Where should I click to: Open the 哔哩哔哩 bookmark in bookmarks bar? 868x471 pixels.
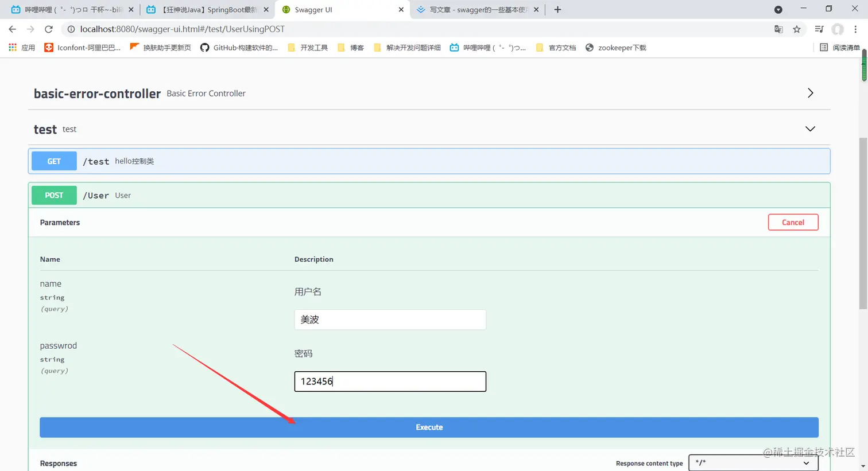[488, 48]
